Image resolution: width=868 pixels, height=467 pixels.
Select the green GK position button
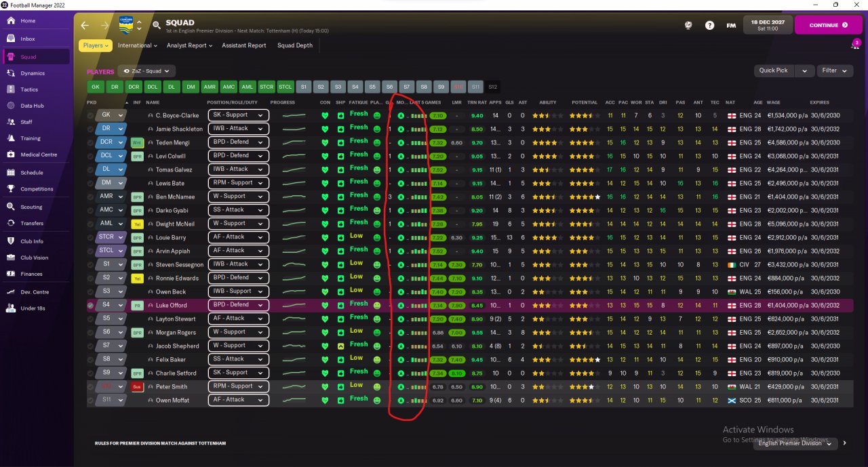(96, 87)
